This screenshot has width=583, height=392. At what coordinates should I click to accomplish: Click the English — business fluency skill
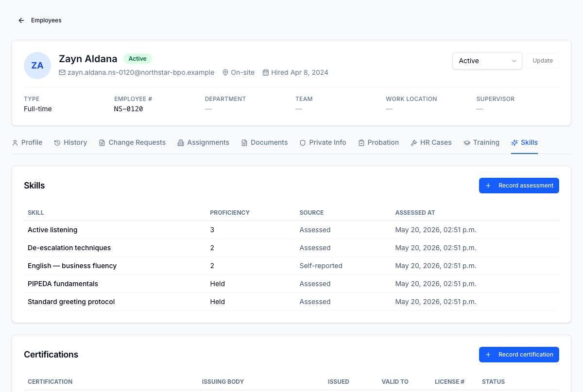[72, 266]
